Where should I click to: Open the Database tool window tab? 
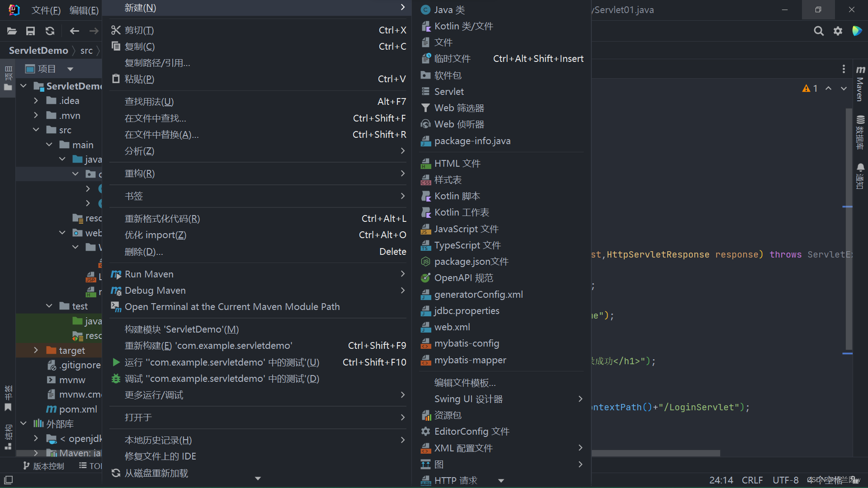click(x=860, y=132)
